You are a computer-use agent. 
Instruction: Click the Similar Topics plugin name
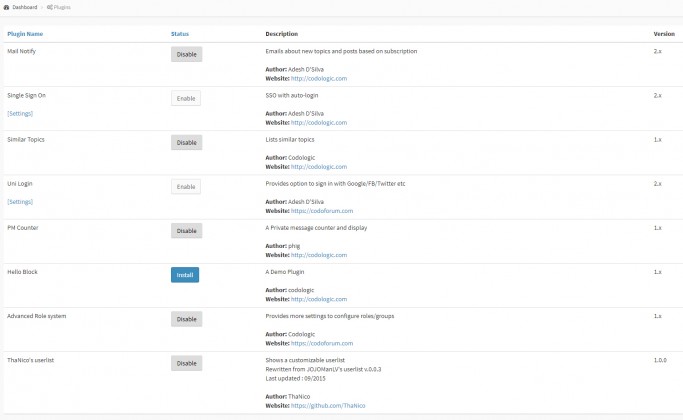click(x=26, y=139)
